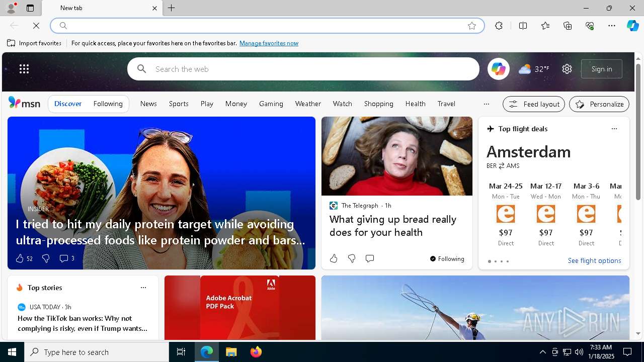This screenshot has width=644, height=362.
Task: Dislike the Telegraph bread article
Action: (x=352, y=258)
